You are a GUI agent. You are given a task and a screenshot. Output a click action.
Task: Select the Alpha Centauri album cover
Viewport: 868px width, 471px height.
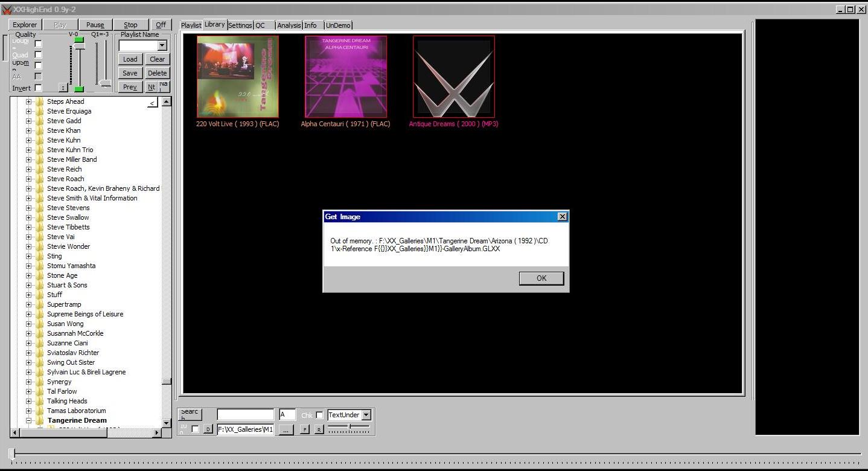pyautogui.click(x=346, y=77)
